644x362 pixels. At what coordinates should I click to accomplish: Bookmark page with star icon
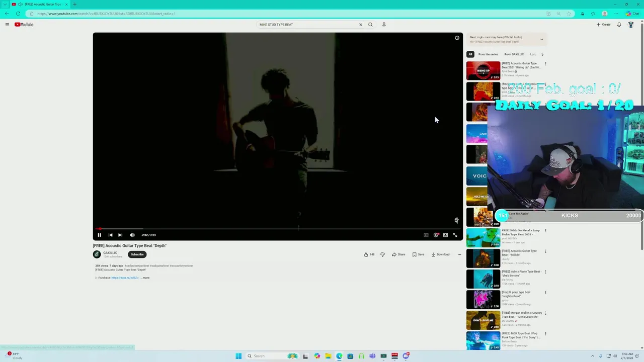tap(569, 14)
